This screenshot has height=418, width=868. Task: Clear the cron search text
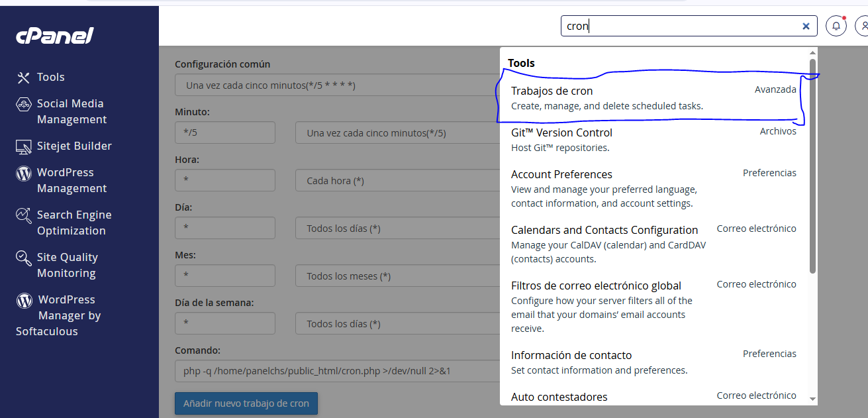click(806, 26)
